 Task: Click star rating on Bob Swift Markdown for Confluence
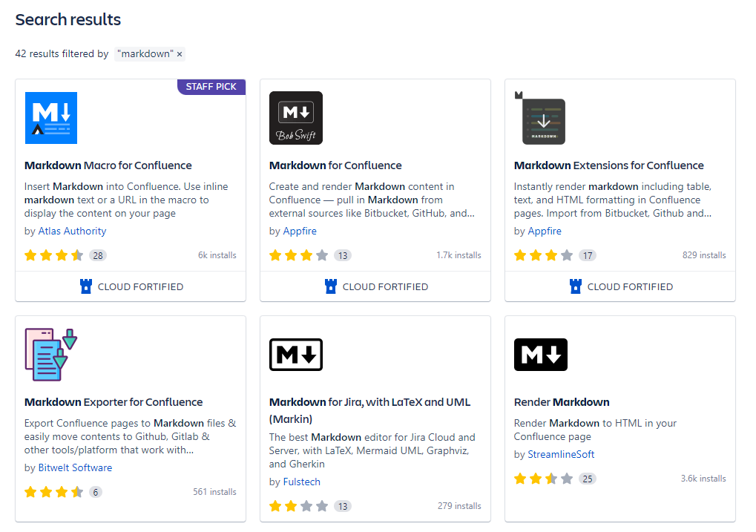(299, 255)
